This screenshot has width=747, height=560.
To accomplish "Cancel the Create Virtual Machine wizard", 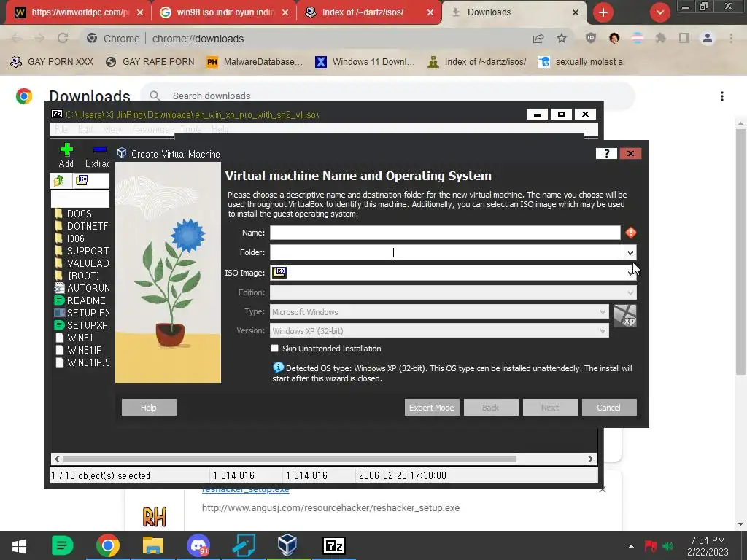I will (x=609, y=408).
